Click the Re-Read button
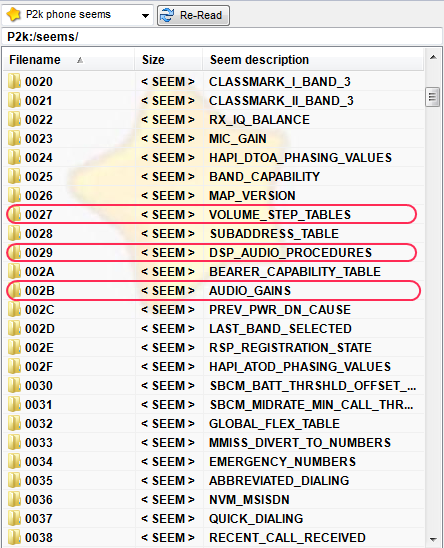 (193, 15)
